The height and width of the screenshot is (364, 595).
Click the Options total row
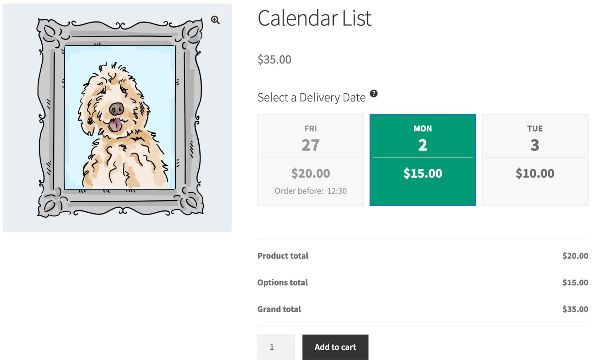(282, 282)
